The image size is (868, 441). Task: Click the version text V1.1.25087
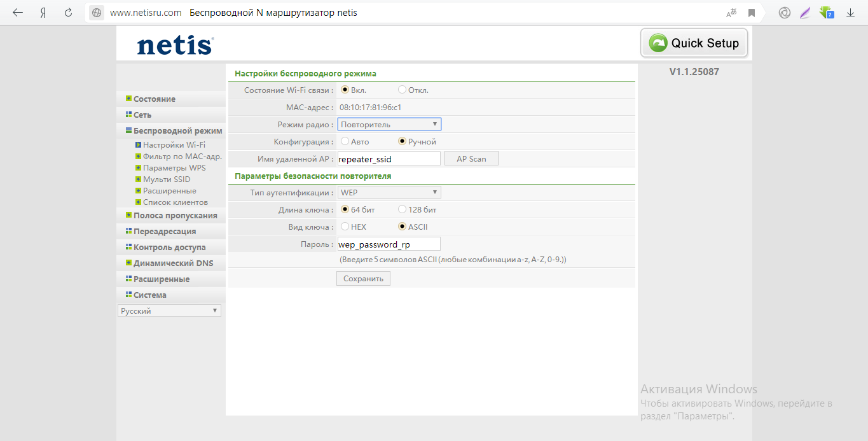[694, 72]
